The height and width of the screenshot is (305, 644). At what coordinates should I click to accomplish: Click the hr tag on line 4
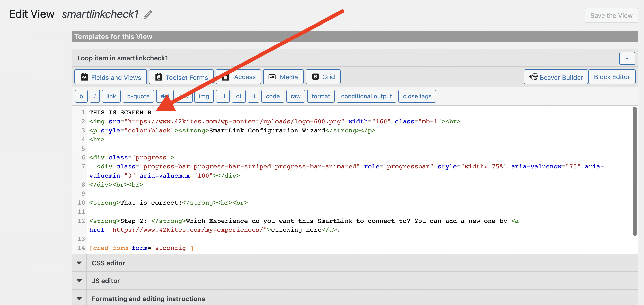[97, 139]
